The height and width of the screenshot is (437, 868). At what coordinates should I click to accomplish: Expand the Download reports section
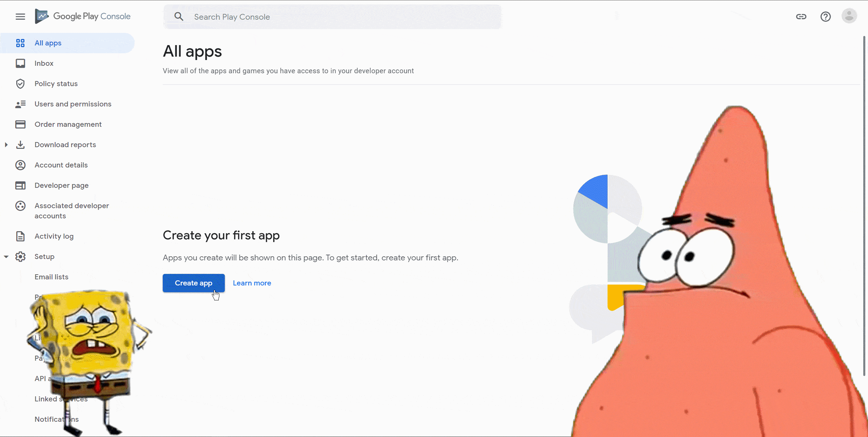[7, 144]
